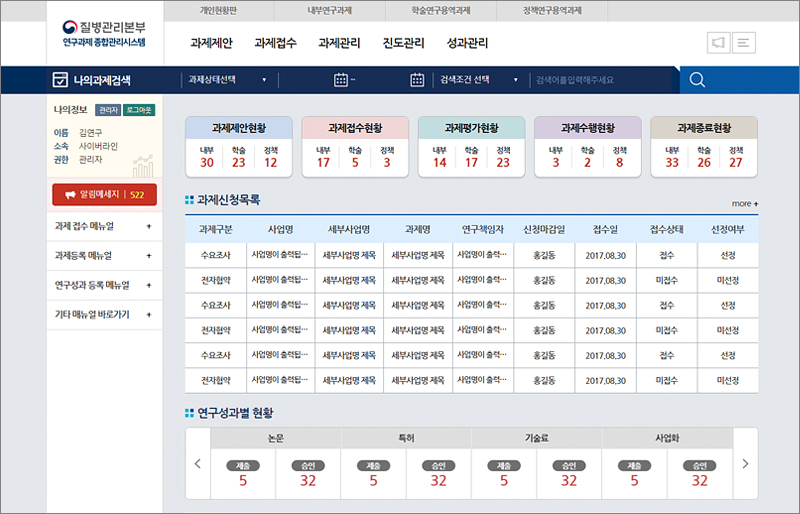Open the hamburger list menu icon
The image size is (800, 514).
744,42
